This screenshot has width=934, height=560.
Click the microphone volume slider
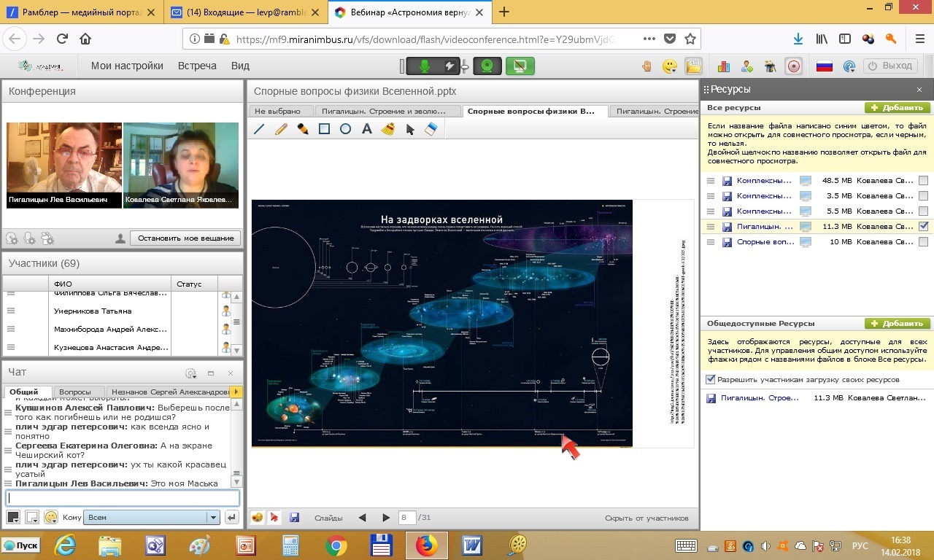click(463, 66)
